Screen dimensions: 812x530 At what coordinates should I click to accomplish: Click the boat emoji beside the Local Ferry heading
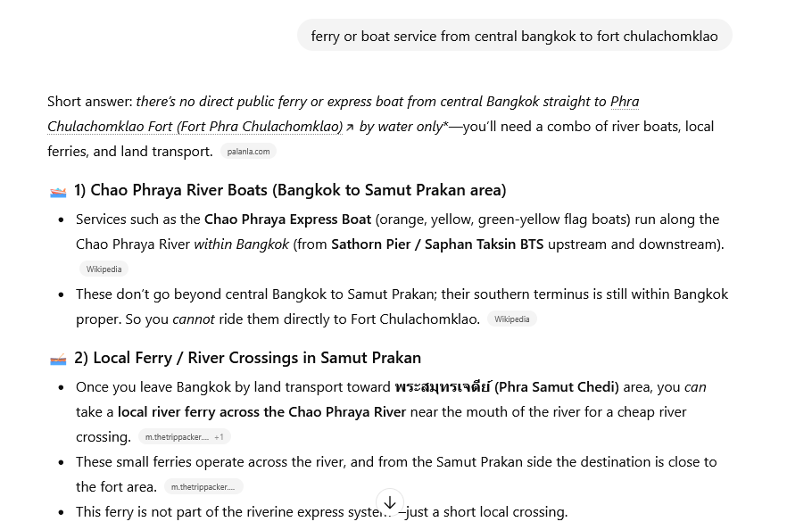pos(58,359)
